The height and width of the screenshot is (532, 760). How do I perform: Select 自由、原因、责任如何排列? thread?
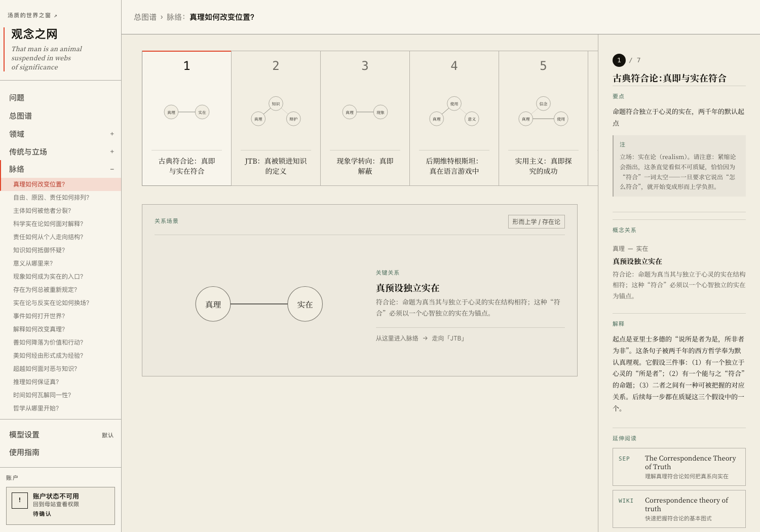61,198
